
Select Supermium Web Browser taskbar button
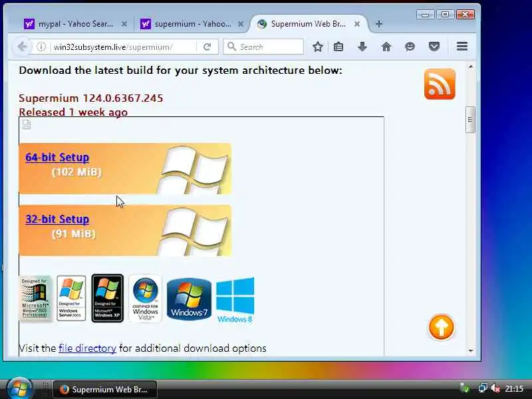(105, 389)
